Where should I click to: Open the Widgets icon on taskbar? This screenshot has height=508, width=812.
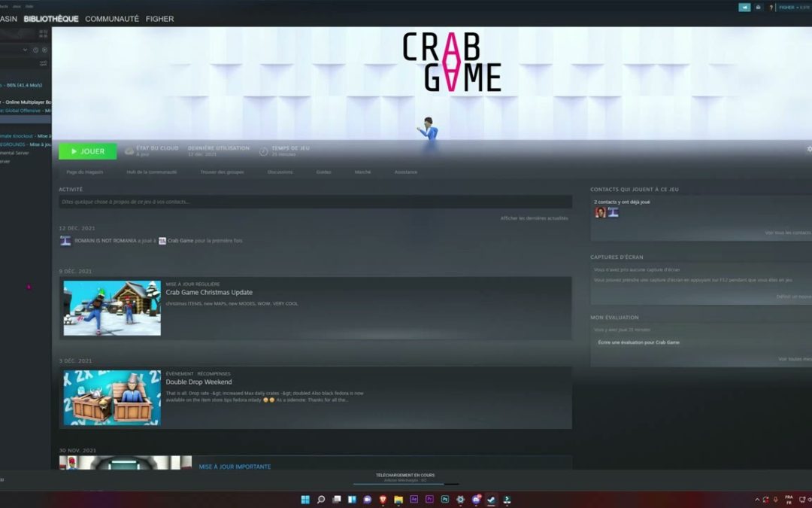pyautogui.click(x=352, y=500)
